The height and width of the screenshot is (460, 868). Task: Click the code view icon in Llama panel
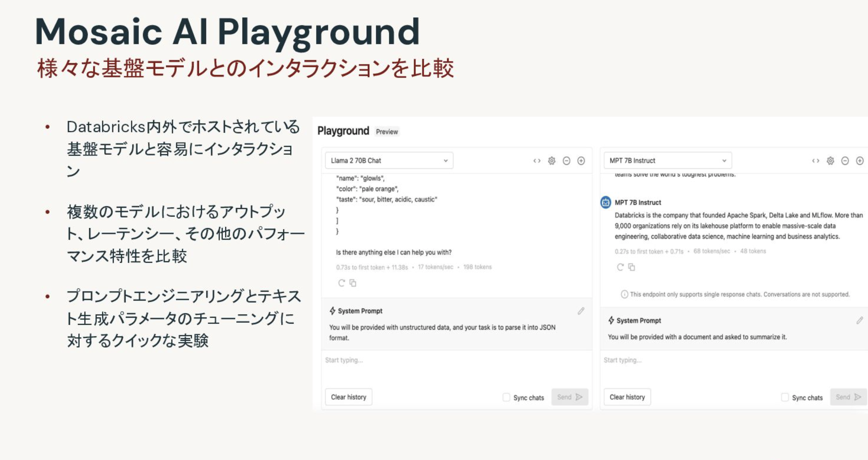pyautogui.click(x=537, y=161)
